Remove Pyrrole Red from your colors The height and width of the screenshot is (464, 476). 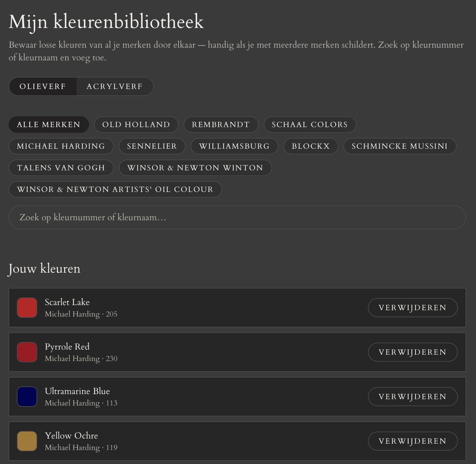tap(412, 352)
